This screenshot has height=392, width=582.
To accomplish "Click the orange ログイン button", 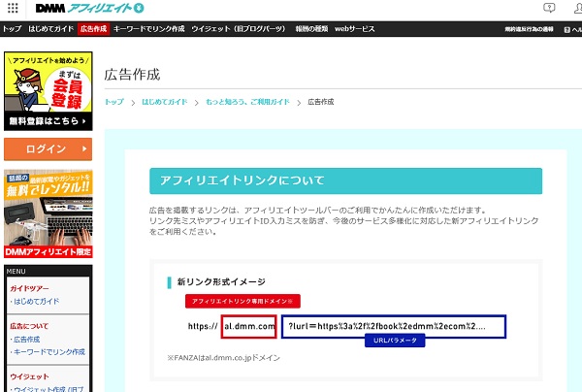I will [48, 149].
